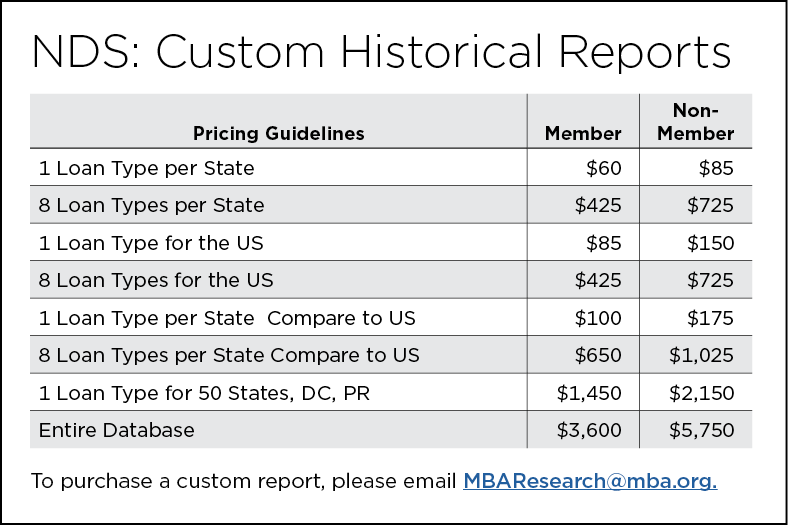Viewport: 788px width, 525px height.
Task: Click the $3,600 member price cell
Action: pyautogui.click(x=589, y=430)
